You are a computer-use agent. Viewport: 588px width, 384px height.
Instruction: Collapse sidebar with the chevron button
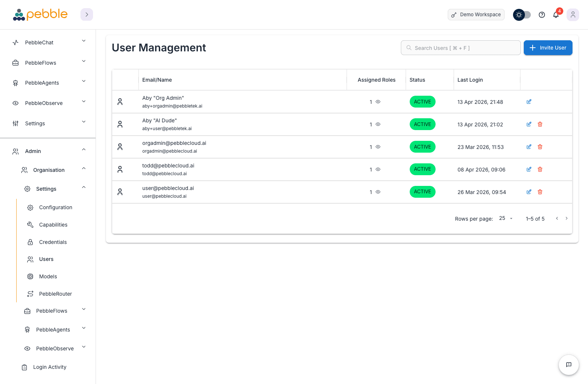[87, 14]
